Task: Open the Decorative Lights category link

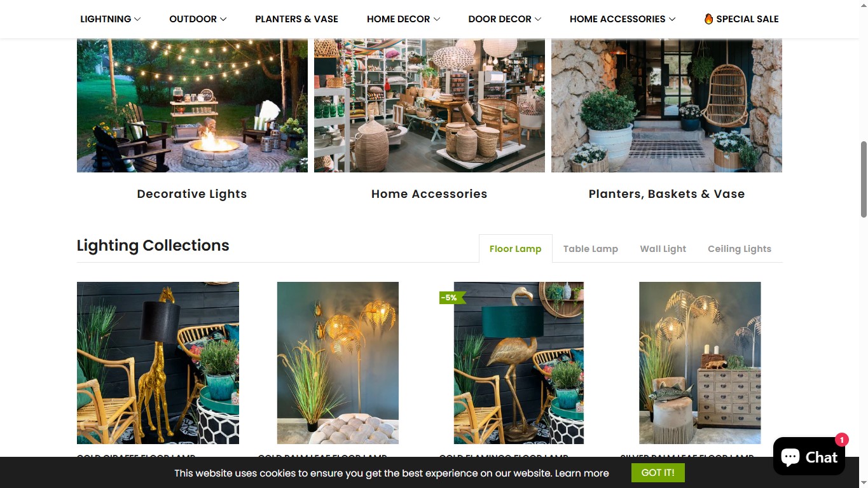Action: pos(192,194)
